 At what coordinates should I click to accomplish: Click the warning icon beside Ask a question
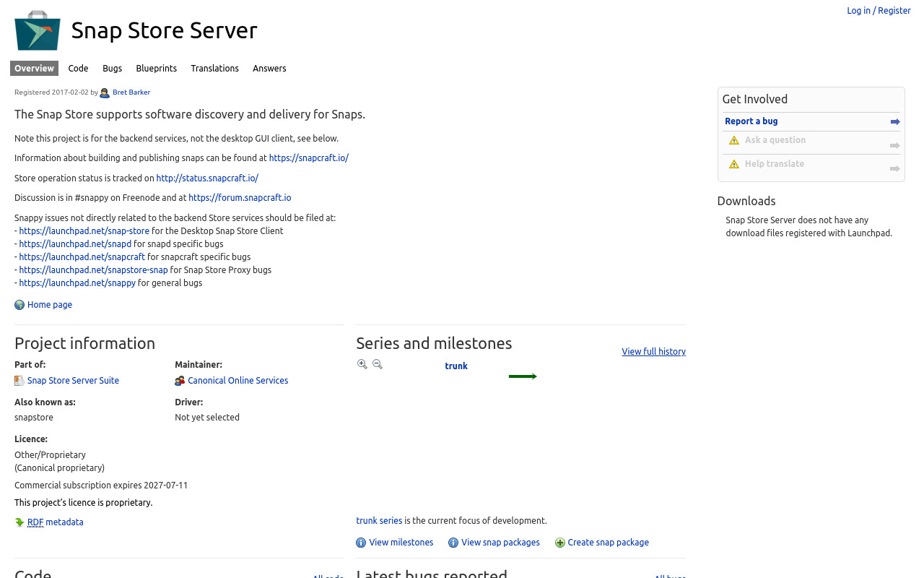734,140
